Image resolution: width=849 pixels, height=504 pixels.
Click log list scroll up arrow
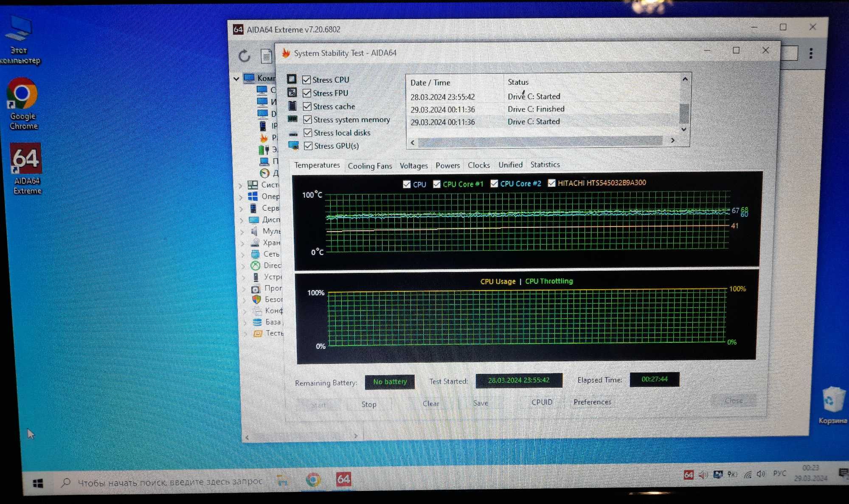click(x=685, y=79)
